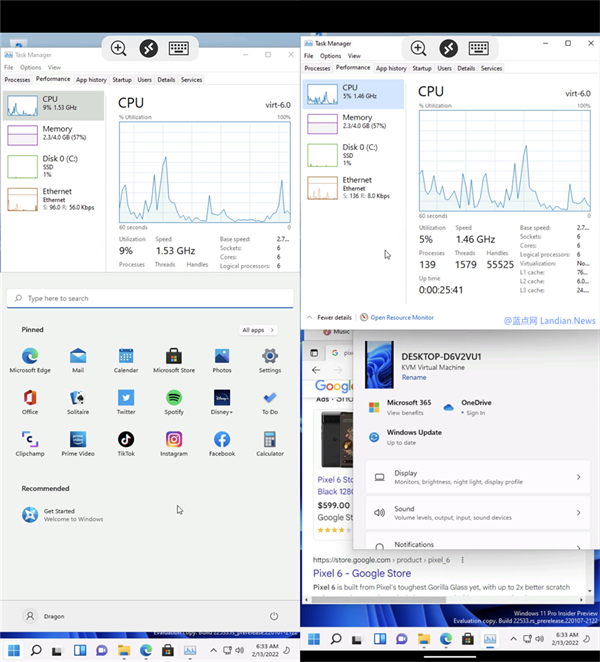Open Sound settings row
The image size is (600, 662).
[478, 513]
